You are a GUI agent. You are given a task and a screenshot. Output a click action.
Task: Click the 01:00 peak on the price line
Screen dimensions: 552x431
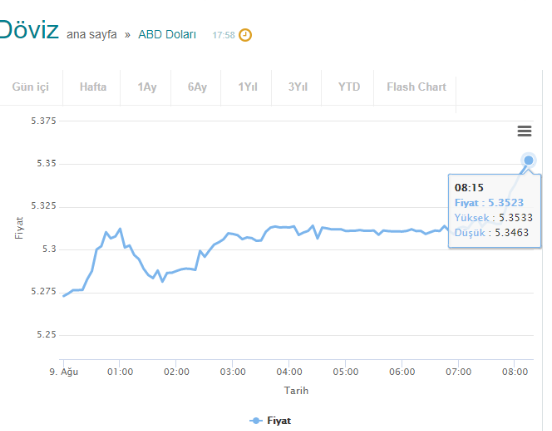tap(120, 229)
